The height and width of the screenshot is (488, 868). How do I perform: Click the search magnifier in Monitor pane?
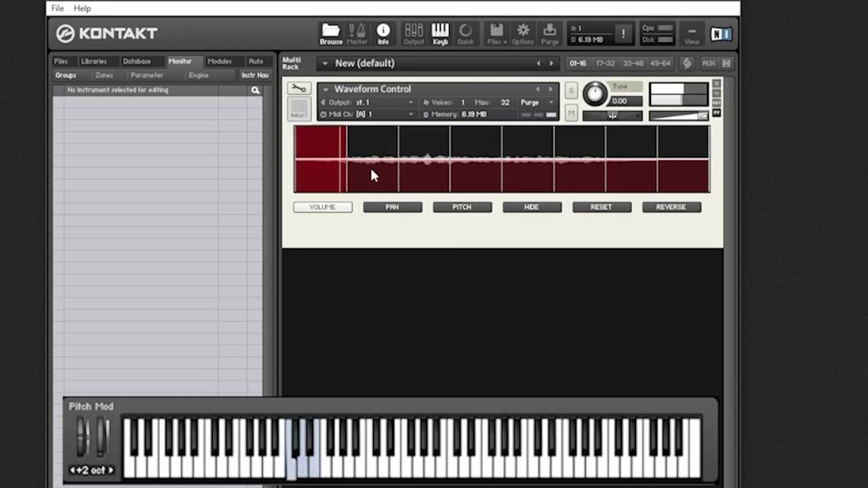pos(255,90)
